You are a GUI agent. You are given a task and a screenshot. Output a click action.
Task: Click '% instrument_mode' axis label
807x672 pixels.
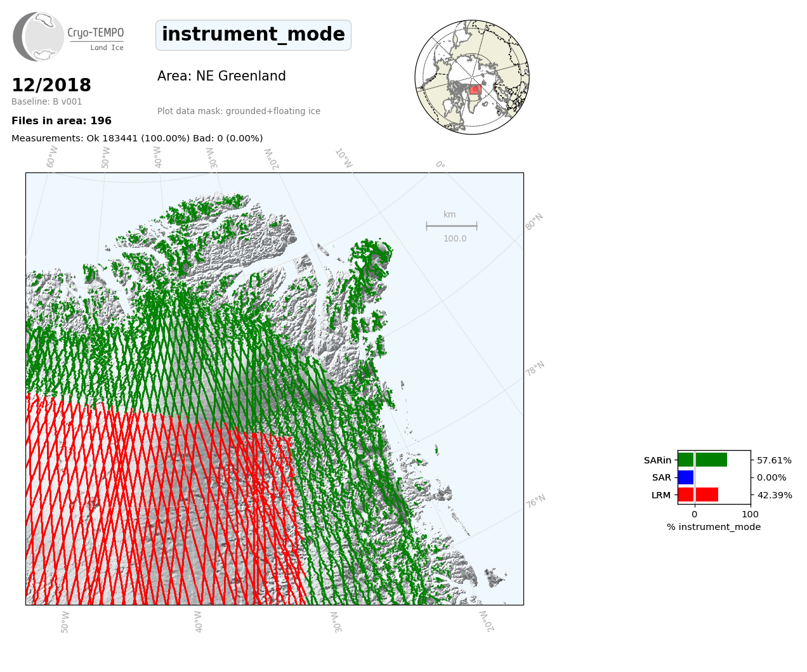714,527
